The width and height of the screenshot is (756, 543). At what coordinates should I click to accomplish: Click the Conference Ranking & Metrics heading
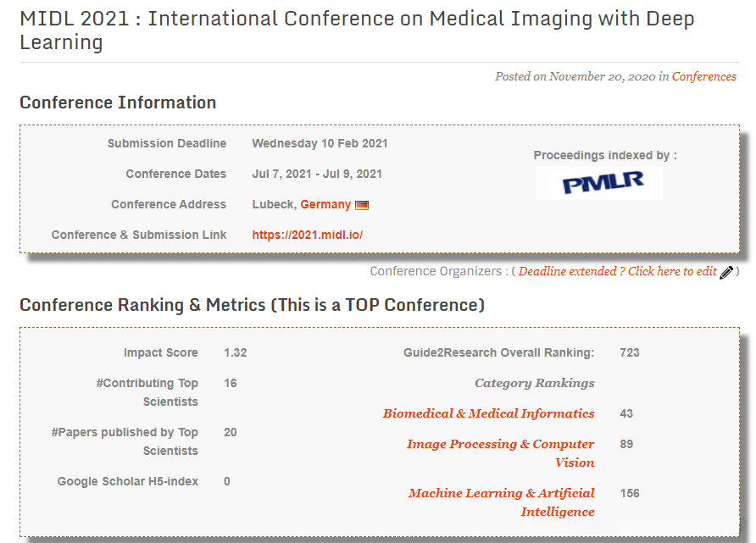tap(252, 305)
